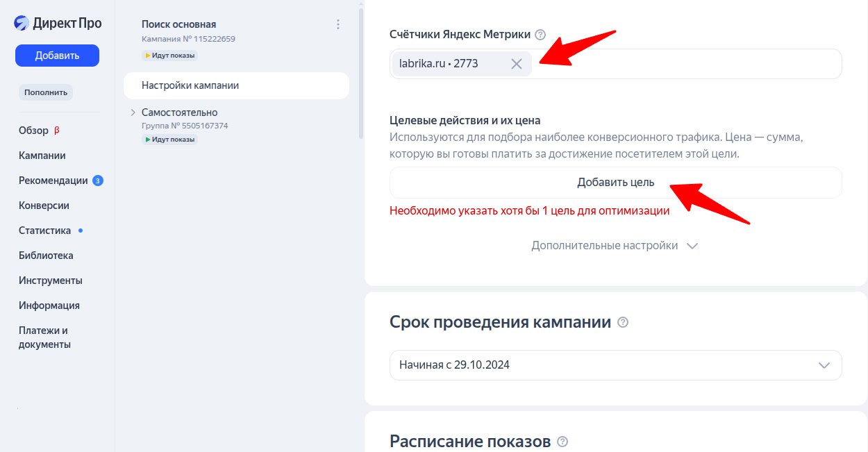The image size is (868, 452).
Task: Open Конверсии section
Action: (x=44, y=206)
